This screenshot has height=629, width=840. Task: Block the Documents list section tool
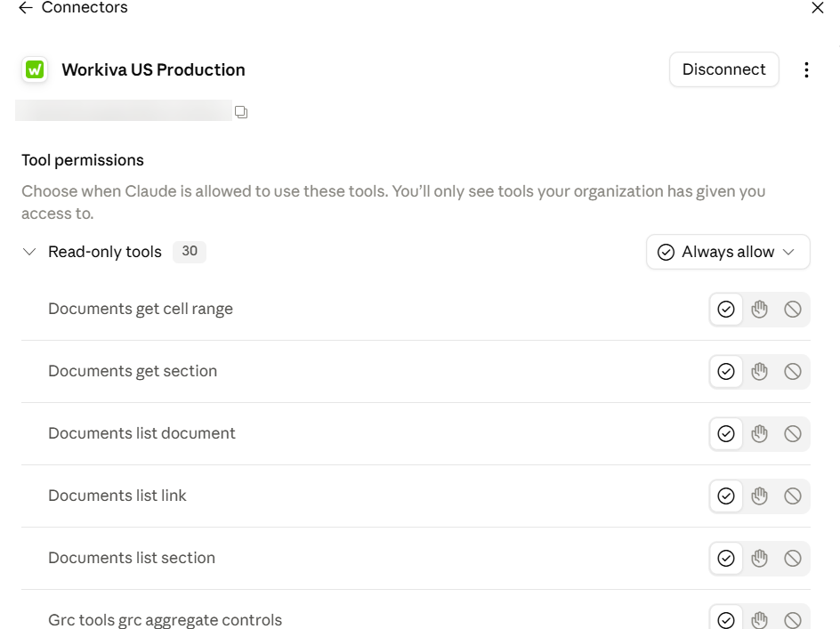[x=792, y=558]
